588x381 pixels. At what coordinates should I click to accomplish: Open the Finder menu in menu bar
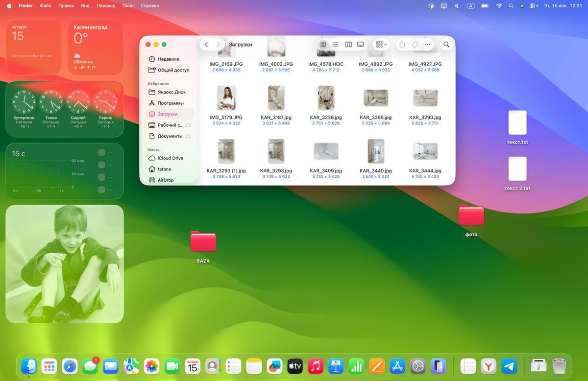pyautogui.click(x=25, y=6)
